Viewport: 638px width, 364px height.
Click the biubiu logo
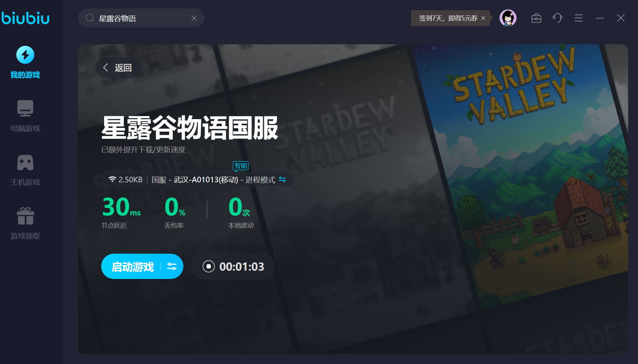coord(25,18)
